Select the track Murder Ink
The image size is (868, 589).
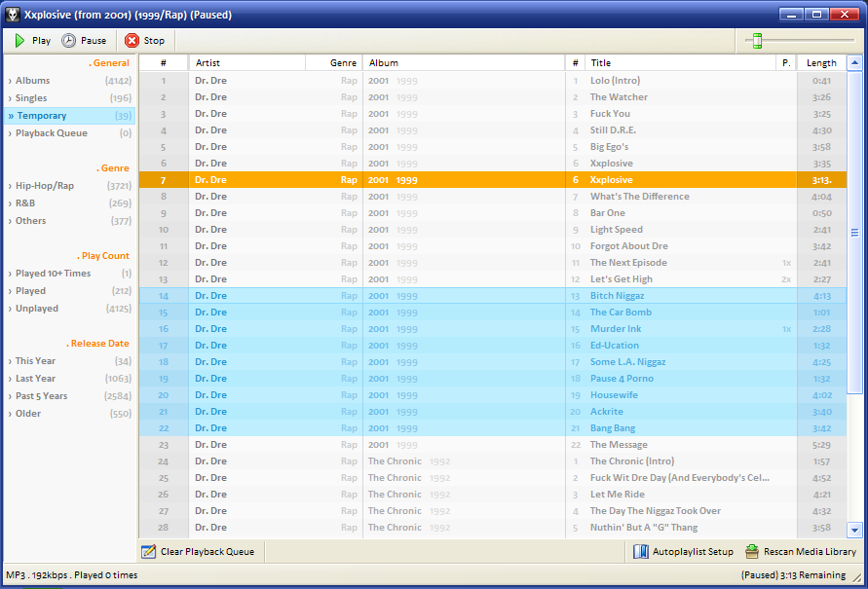point(493,329)
